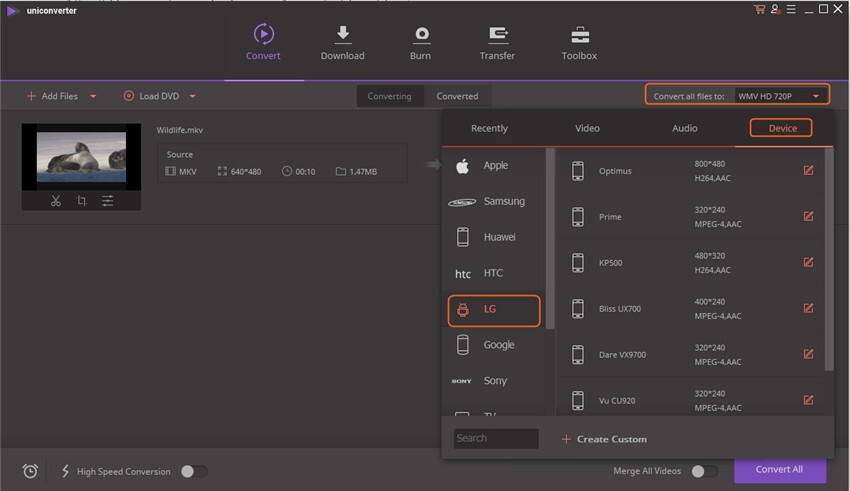850x491 pixels.
Task: Click the Convert All button
Action: (x=780, y=470)
